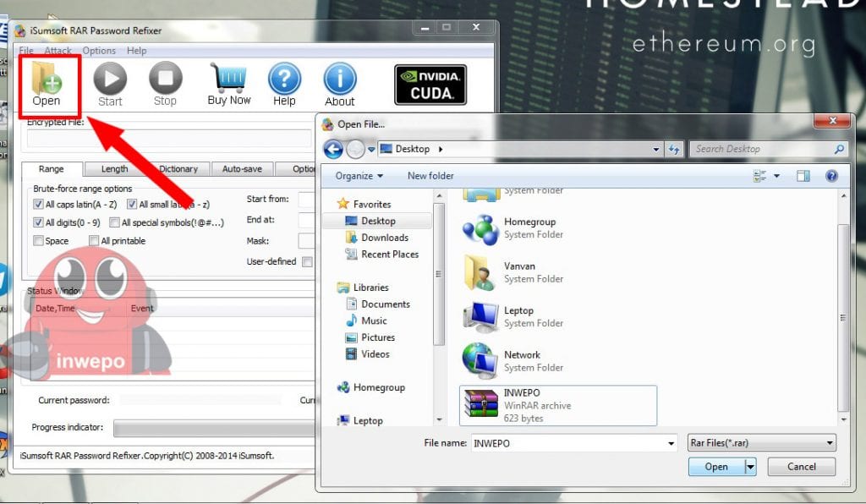Viewport: 866px width, 504px height.
Task: Click Open button in file dialog
Action: pos(716,467)
